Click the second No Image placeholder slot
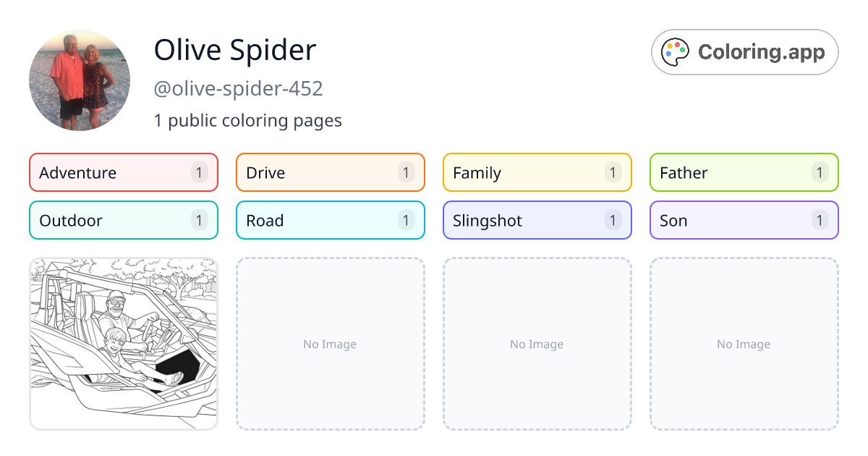The width and height of the screenshot is (868, 456). 537,344
